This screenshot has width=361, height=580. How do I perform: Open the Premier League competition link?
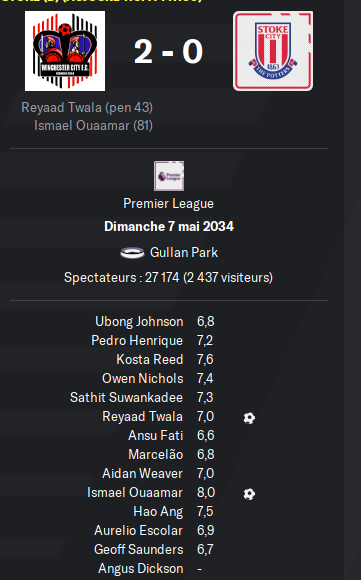point(169,204)
